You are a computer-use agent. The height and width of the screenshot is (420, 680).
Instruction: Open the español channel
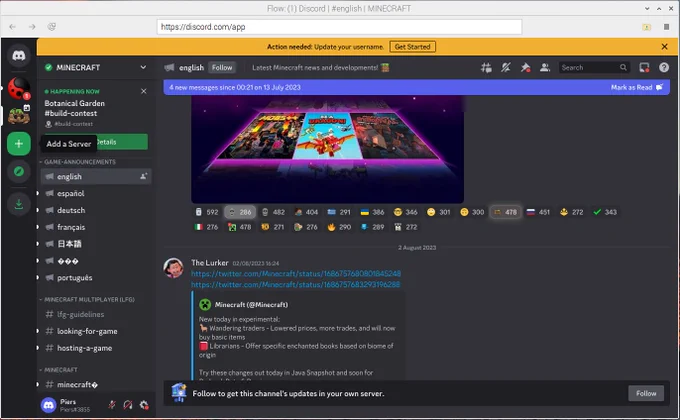[x=96, y=193]
